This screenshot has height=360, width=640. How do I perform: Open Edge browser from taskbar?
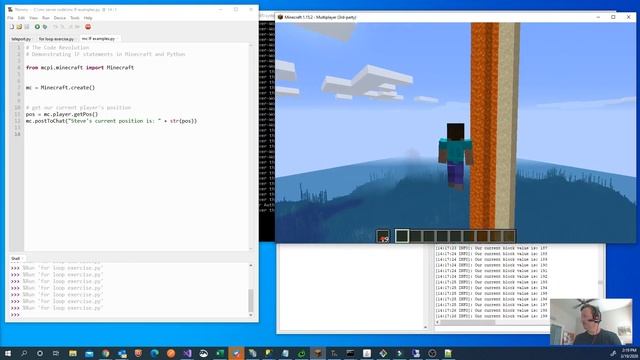coord(154,353)
